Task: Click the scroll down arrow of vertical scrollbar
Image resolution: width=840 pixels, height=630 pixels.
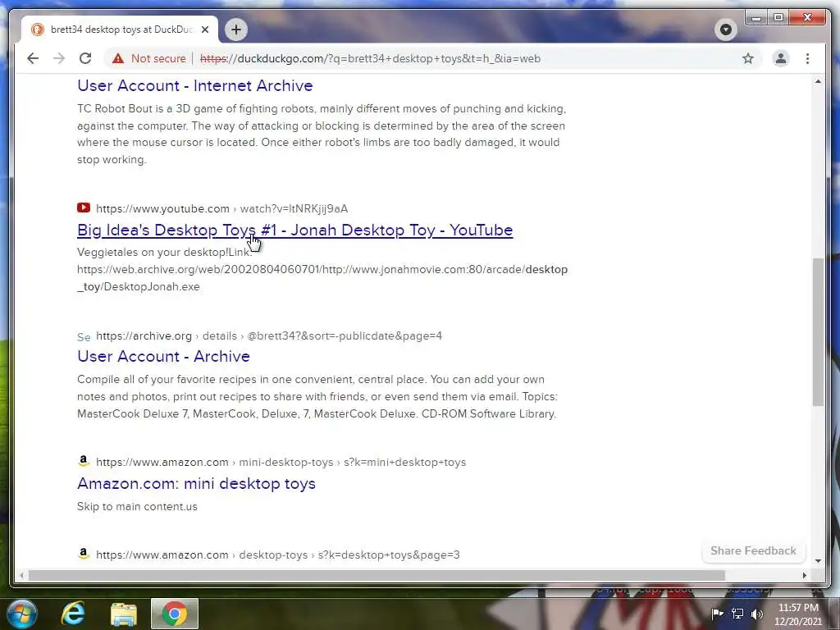Action: tap(818, 561)
